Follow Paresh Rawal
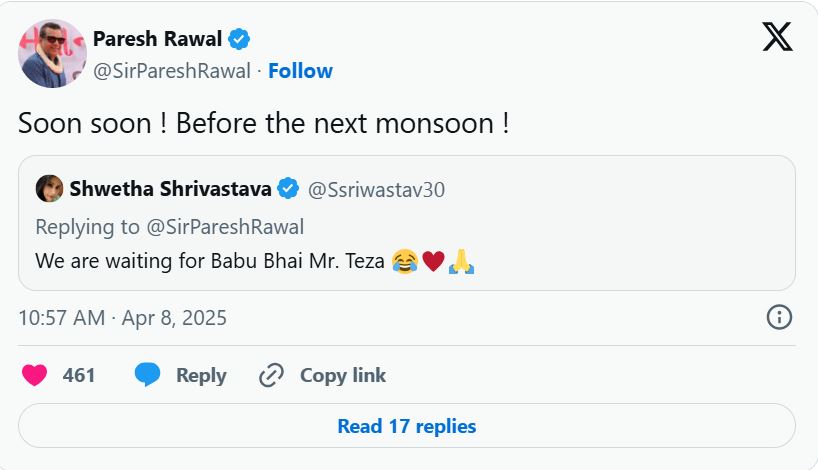The image size is (818, 470). pos(300,71)
